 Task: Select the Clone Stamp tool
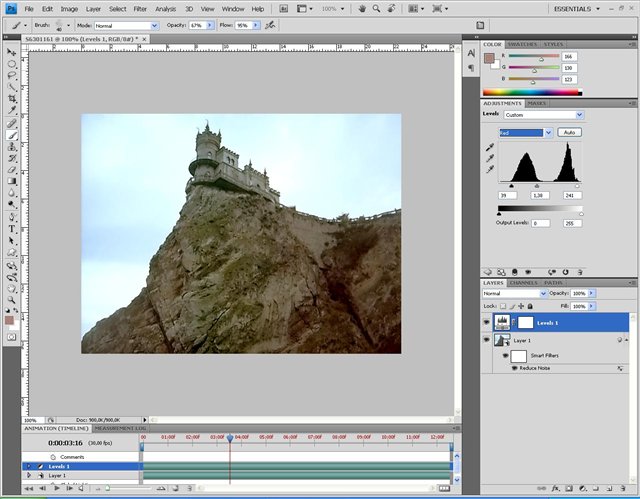coord(11,146)
